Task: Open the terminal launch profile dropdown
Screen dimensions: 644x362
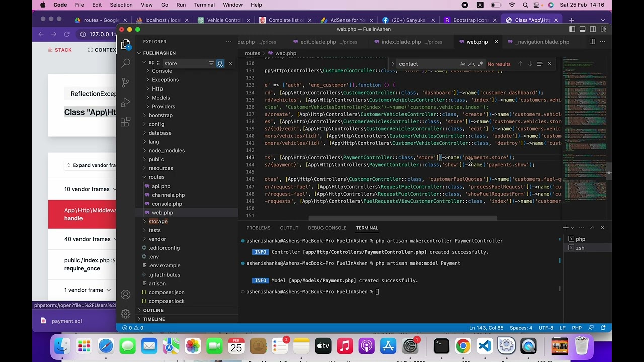Action: 572,228
